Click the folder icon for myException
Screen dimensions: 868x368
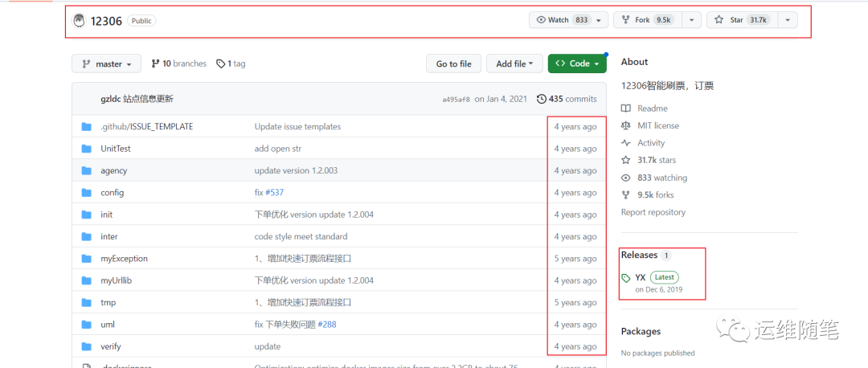86,259
